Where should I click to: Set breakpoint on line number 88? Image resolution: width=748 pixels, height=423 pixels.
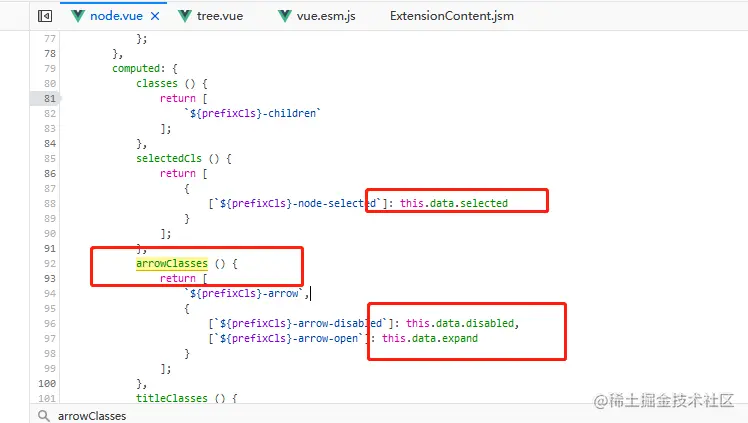pyautogui.click(x=50, y=203)
